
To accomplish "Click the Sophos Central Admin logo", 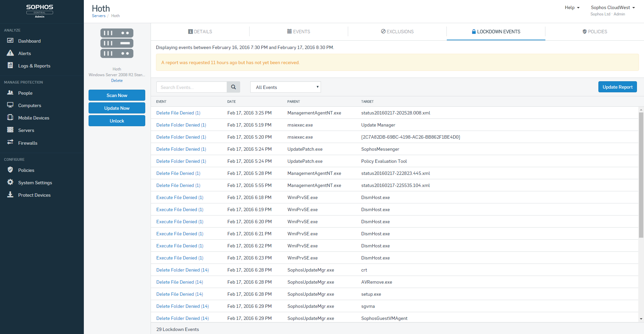I will tap(40, 11).
